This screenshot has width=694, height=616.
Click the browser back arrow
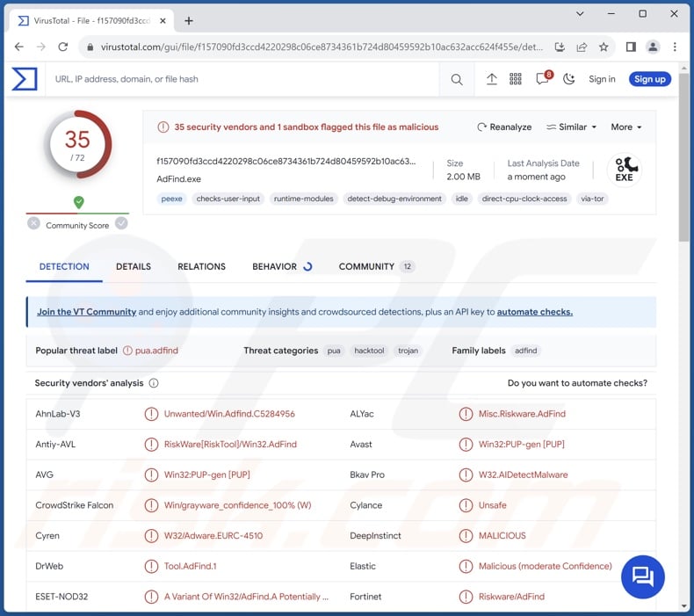point(19,47)
